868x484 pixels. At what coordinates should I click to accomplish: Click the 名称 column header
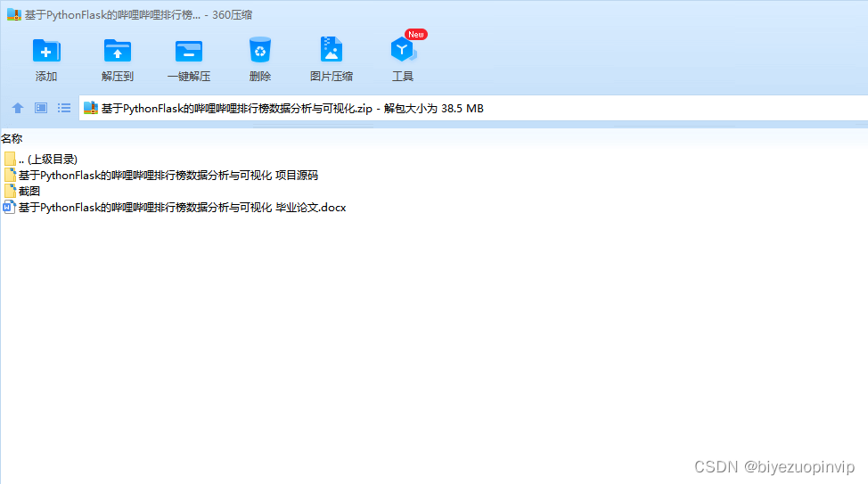click(12, 138)
